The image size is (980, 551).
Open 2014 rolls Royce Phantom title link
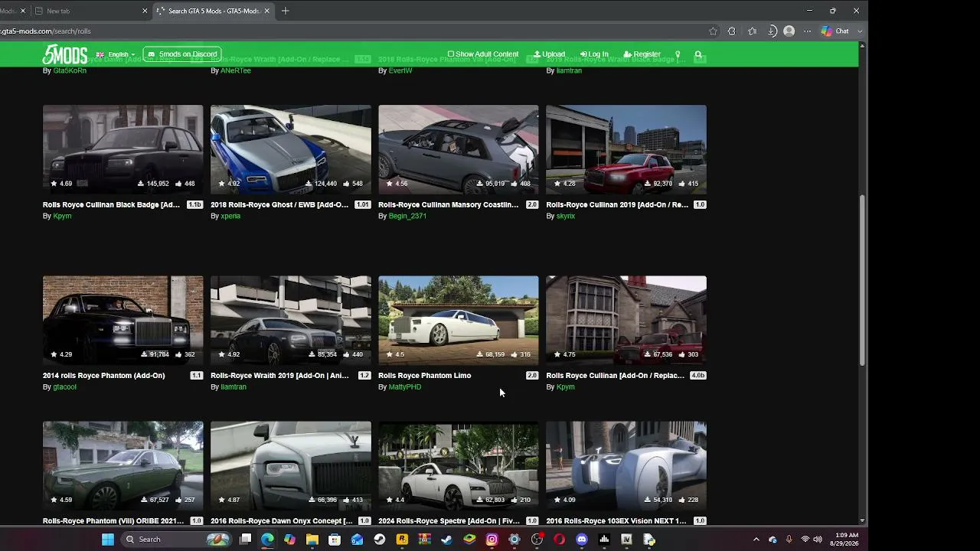104,376
